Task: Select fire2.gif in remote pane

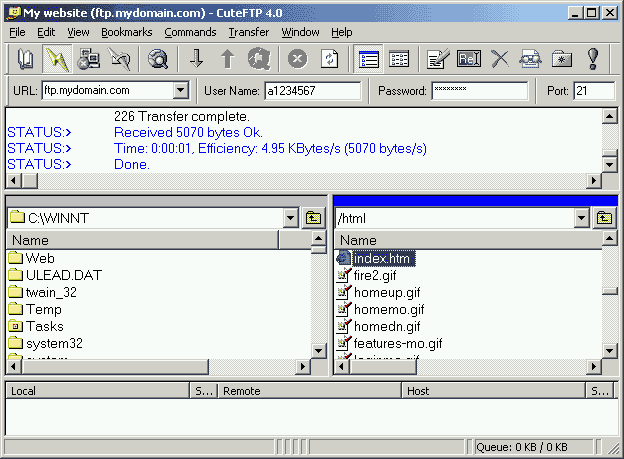Action: 366,275
